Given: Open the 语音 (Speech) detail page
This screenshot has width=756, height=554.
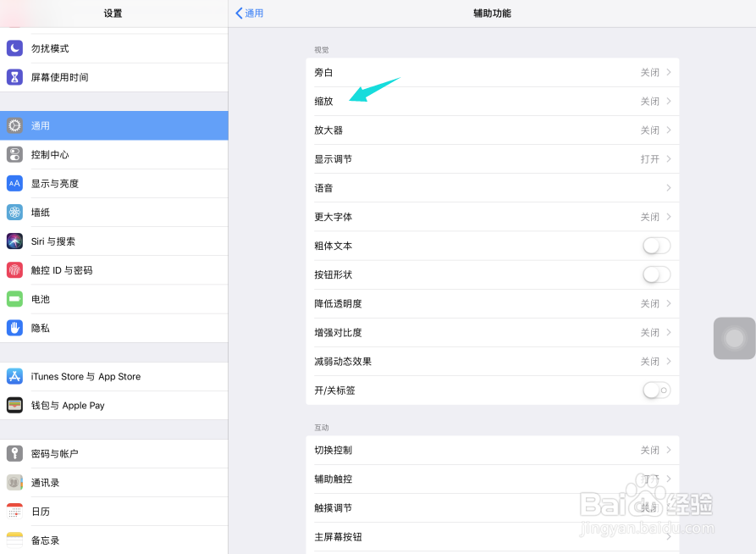Looking at the screenshot, I should point(494,187).
